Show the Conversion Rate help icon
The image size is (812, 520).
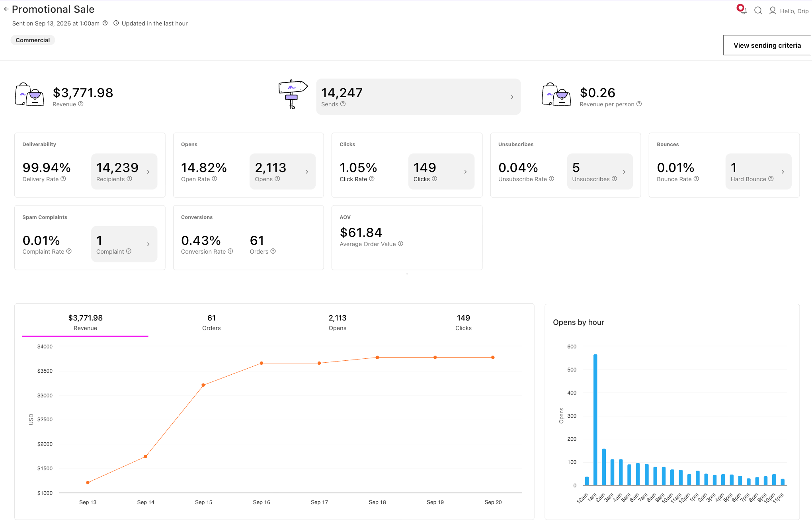[230, 251]
